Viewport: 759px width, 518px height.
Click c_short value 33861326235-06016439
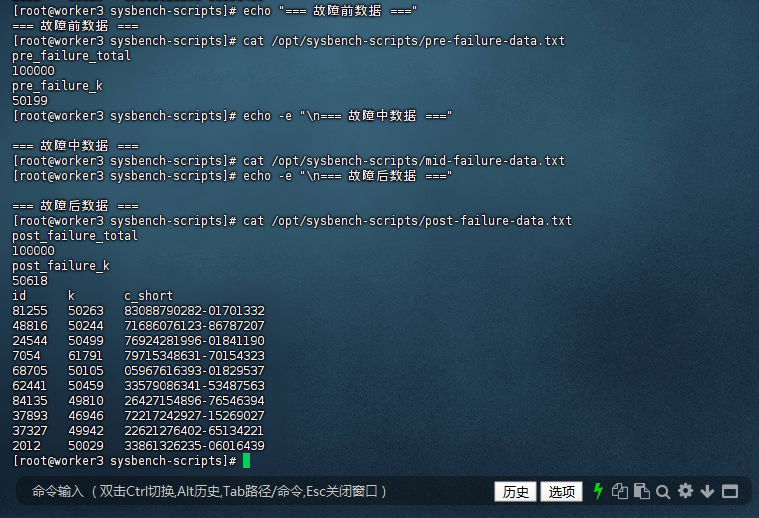tap(195, 446)
